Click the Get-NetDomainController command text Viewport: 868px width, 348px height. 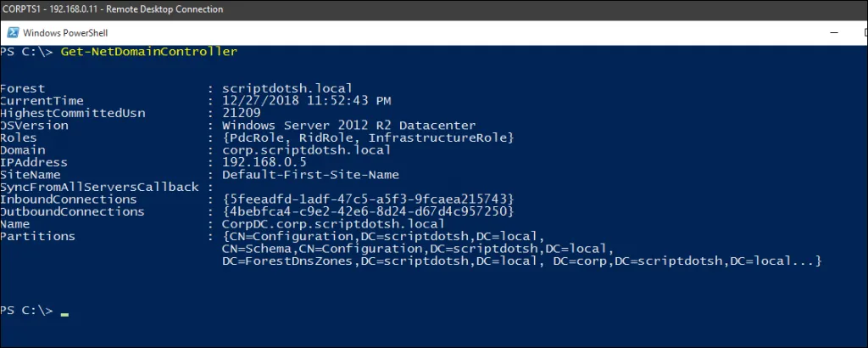[x=149, y=52]
